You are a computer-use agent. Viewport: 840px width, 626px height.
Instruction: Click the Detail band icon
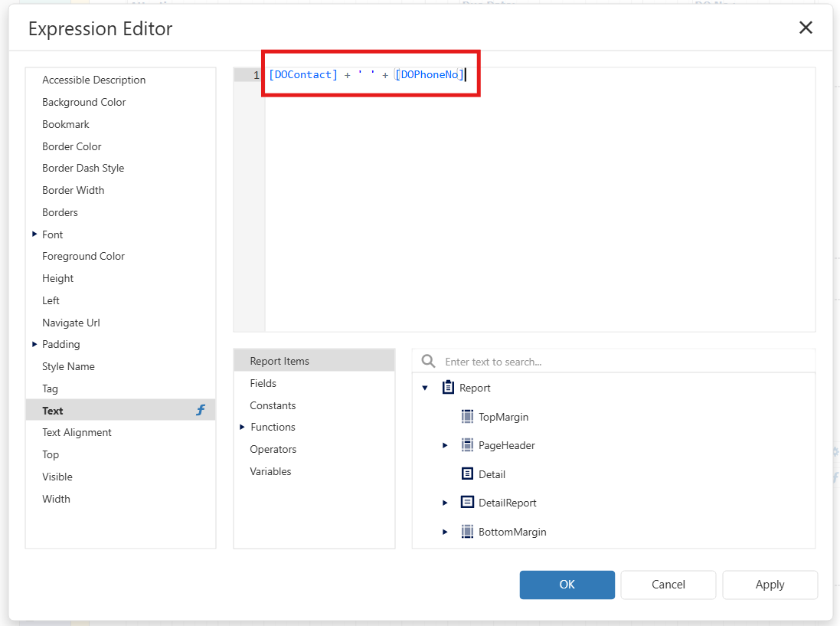[468, 474]
